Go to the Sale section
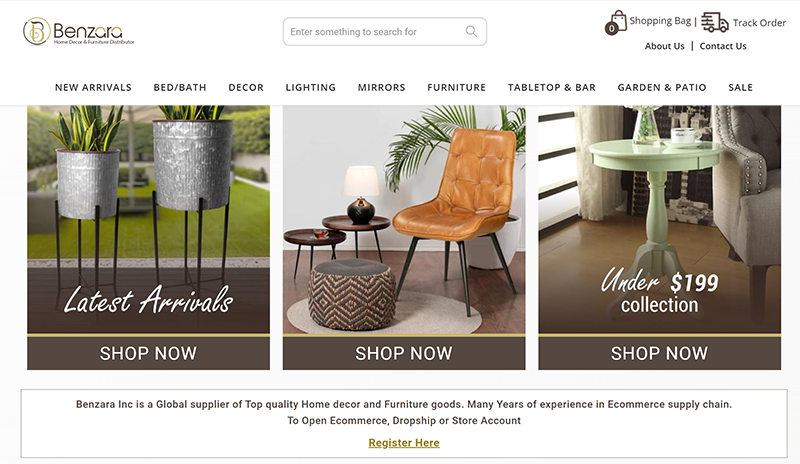The image size is (800, 464). tap(740, 87)
